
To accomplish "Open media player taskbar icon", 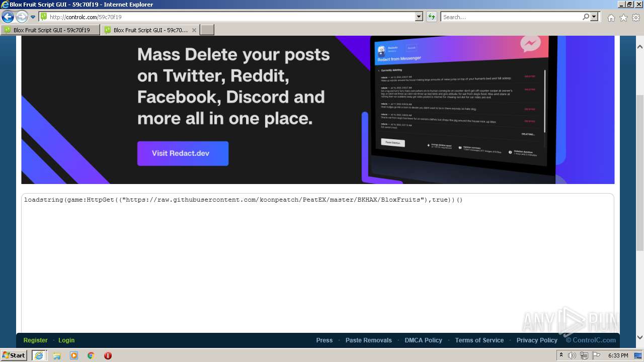I will 74,355.
